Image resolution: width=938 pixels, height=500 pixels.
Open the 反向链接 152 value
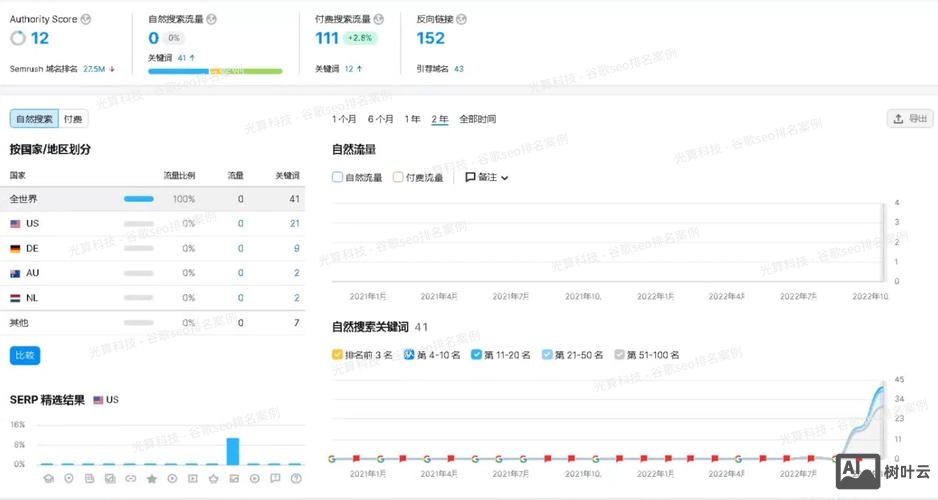(x=431, y=38)
